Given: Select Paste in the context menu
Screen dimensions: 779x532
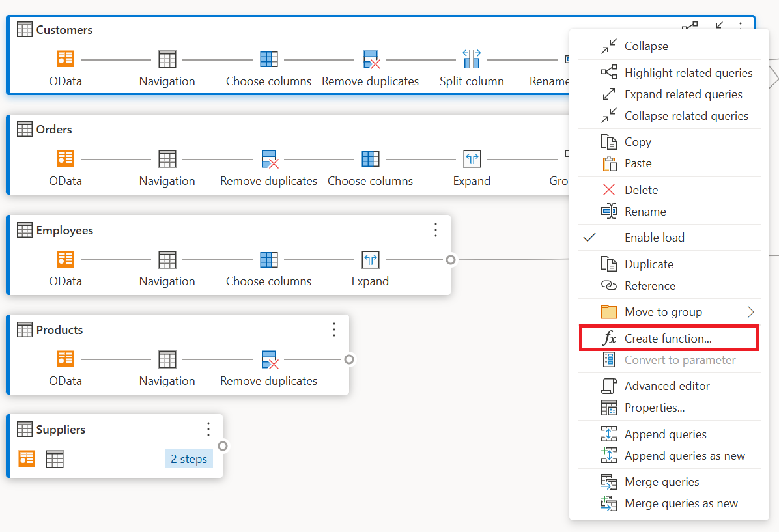Looking at the screenshot, I should click(x=669, y=163).
